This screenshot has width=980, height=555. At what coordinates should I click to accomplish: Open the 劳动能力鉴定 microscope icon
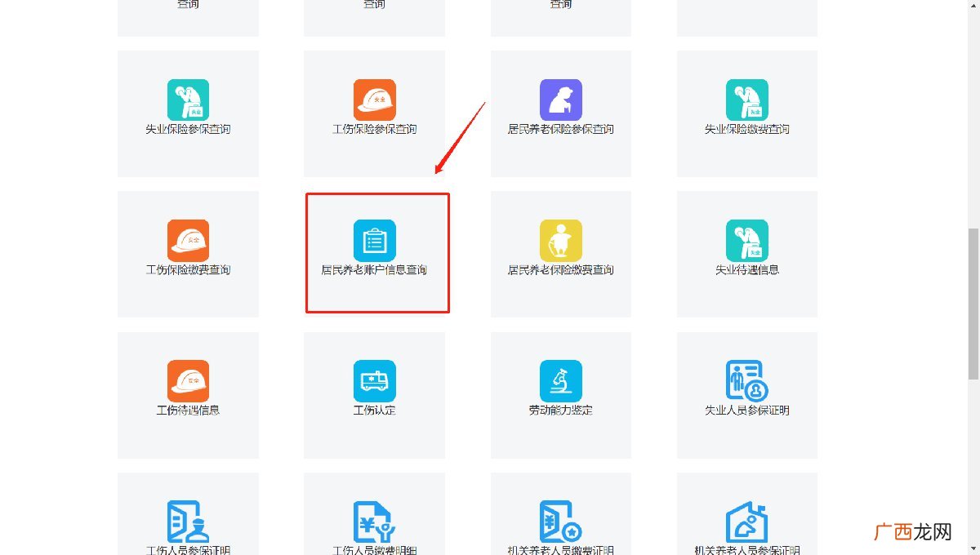click(x=561, y=381)
